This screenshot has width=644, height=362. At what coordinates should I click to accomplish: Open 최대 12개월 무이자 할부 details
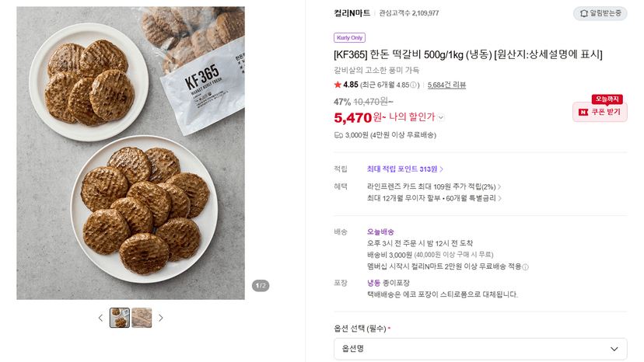(434, 198)
